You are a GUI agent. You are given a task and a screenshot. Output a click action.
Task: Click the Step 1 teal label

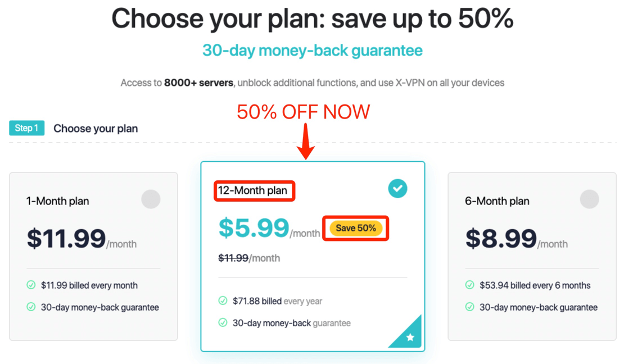[x=26, y=128]
